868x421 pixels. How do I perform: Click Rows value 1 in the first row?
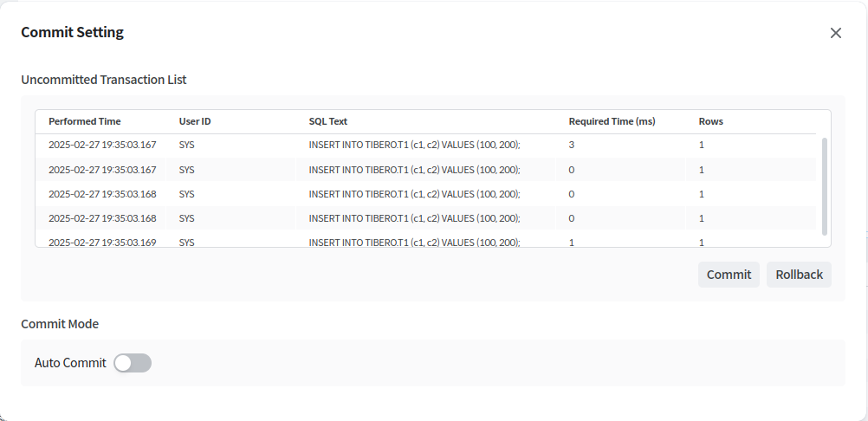[x=702, y=146]
